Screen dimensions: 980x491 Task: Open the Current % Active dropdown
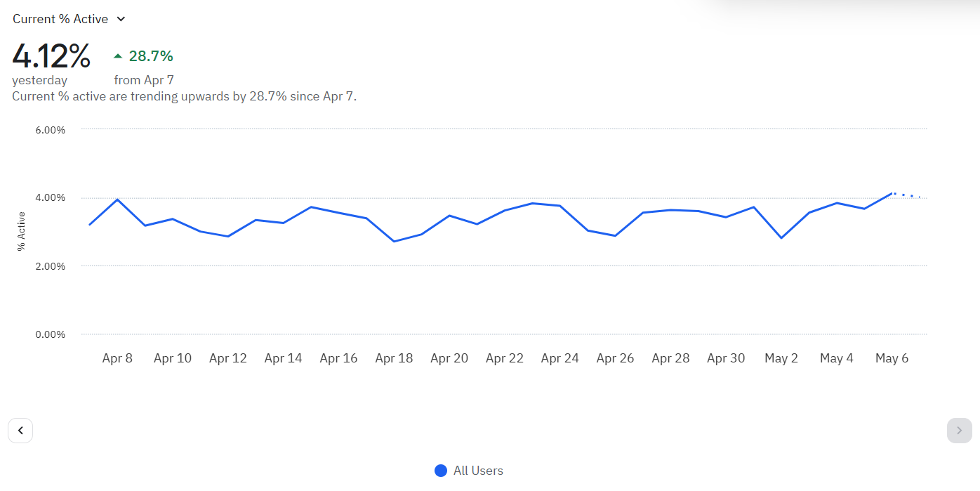[x=69, y=19]
